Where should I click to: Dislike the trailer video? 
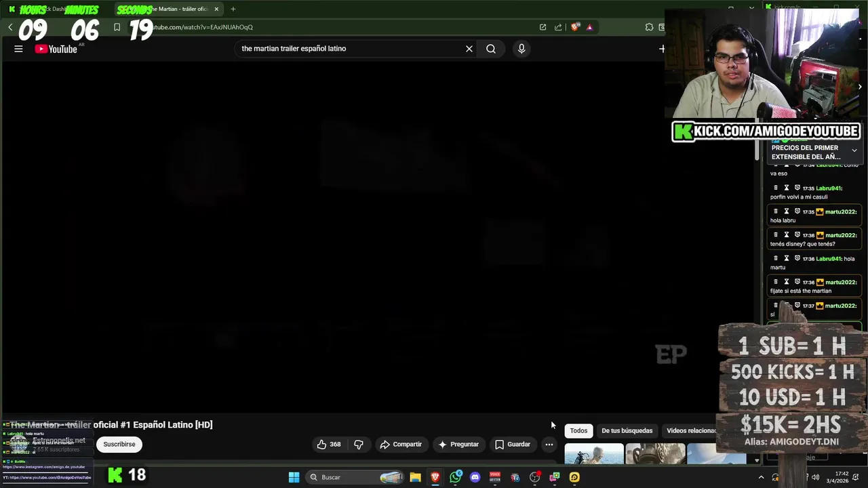[359, 445]
